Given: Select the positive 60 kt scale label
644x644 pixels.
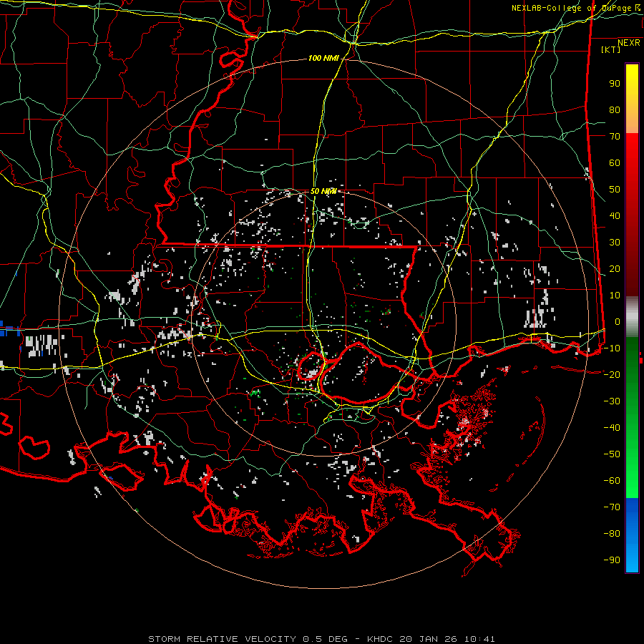Looking at the screenshot, I should pos(615,162).
